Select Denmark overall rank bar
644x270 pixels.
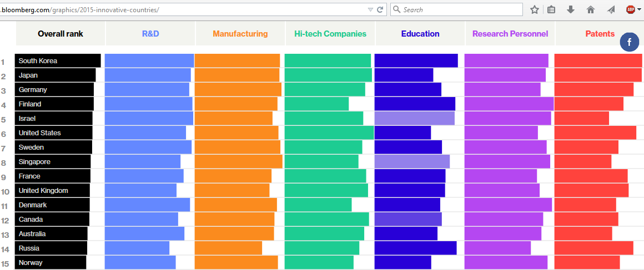click(x=52, y=205)
